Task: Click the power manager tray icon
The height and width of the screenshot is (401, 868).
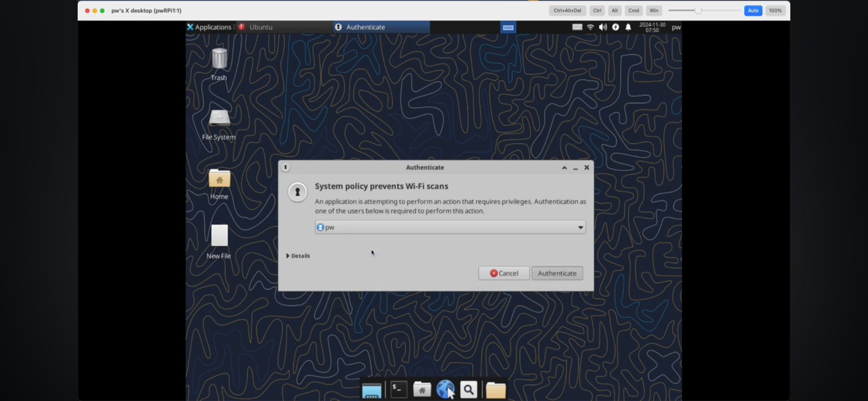Action: point(615,27)
